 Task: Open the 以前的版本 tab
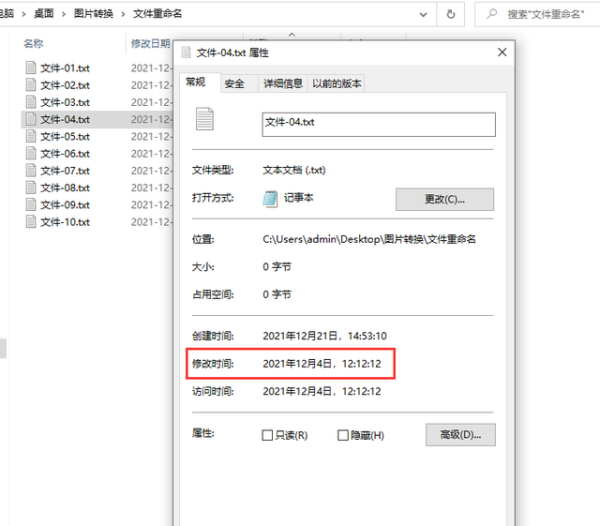click(336, 83)
